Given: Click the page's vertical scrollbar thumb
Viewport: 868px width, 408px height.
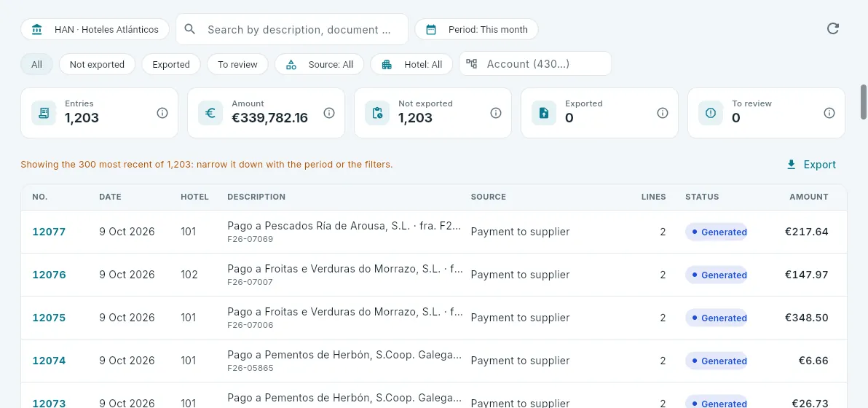Looking at the screenshot, I should point(863,102).
